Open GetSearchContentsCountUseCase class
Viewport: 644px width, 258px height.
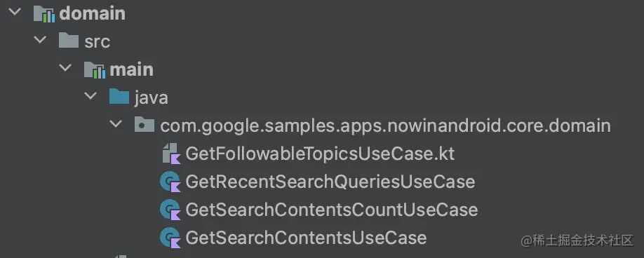point(332,210)
